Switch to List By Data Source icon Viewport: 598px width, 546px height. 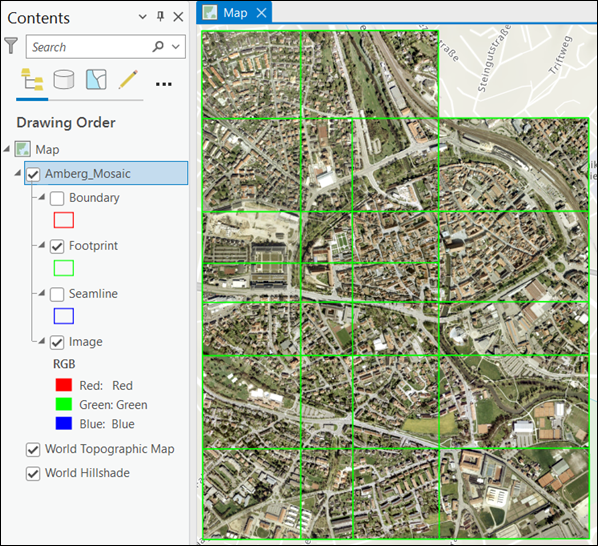coord(64,79)
